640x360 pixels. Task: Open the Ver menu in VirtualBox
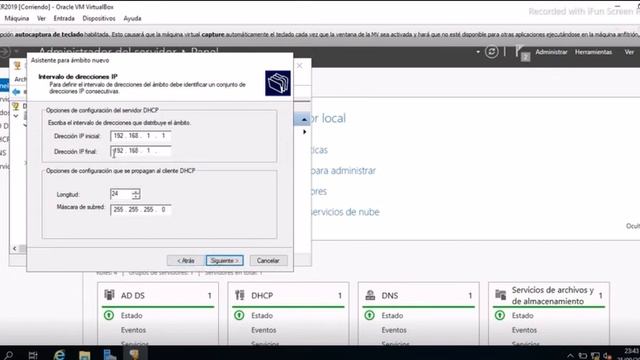41,18
